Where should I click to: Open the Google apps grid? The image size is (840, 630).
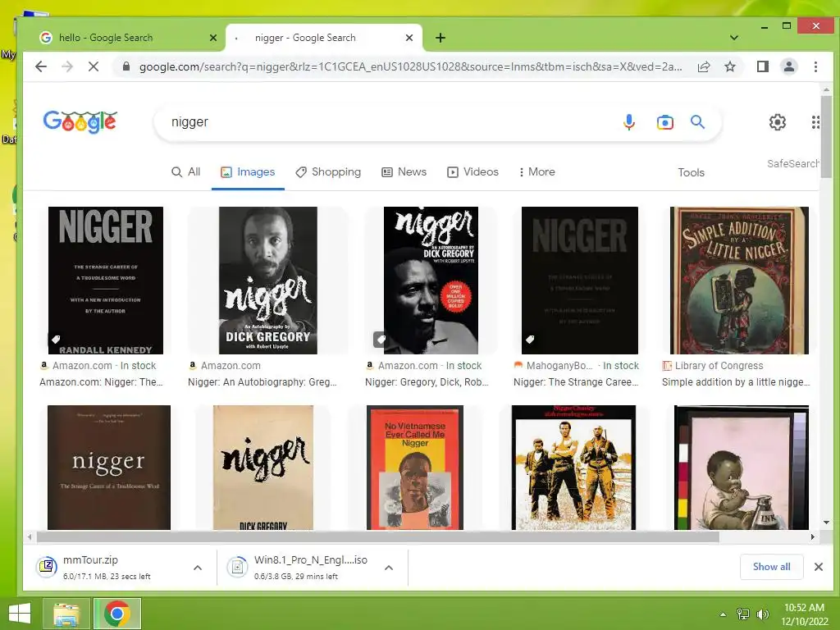pos(815,122)
